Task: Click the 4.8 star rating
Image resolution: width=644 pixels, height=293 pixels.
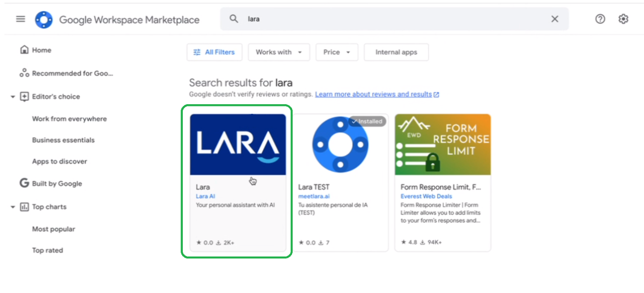Action: (410, 243)
